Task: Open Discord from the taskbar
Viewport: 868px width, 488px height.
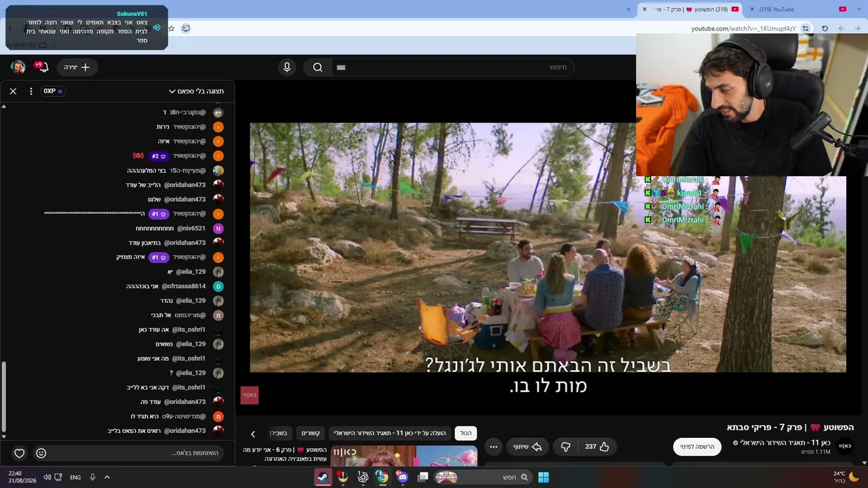Action: 402,477
